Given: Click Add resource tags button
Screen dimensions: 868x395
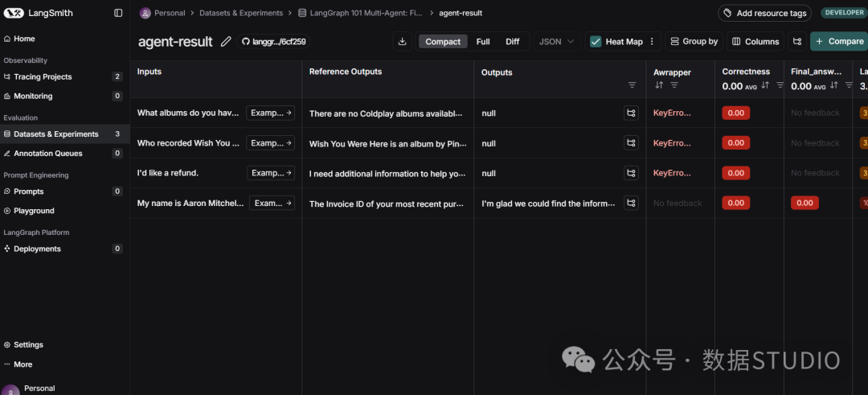Looking at the screenshot, I should pyautogui.click(x=764, y=13).
